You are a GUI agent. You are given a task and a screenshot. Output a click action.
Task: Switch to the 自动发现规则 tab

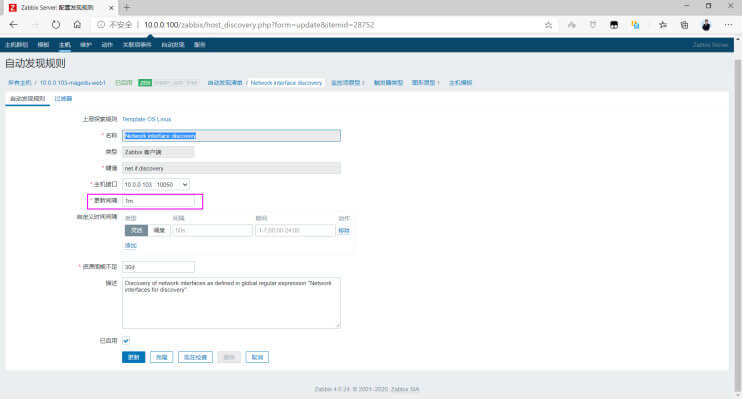point(27,98)
